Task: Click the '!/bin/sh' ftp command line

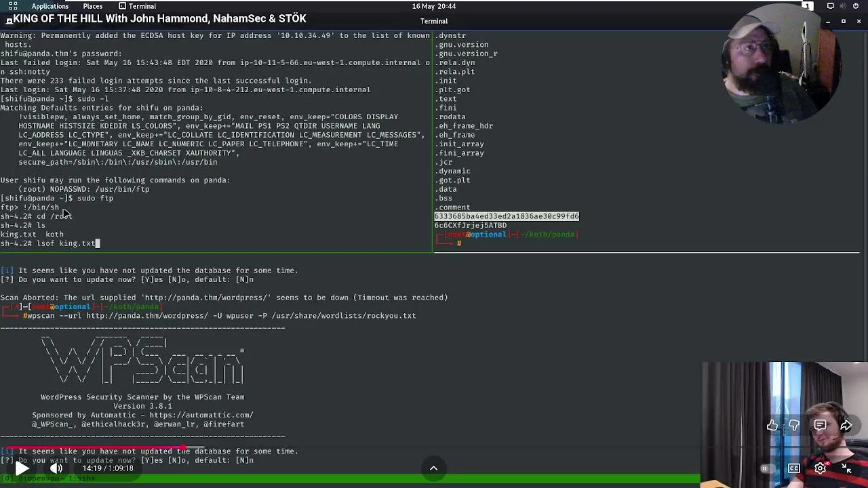Action: (30, 207)
